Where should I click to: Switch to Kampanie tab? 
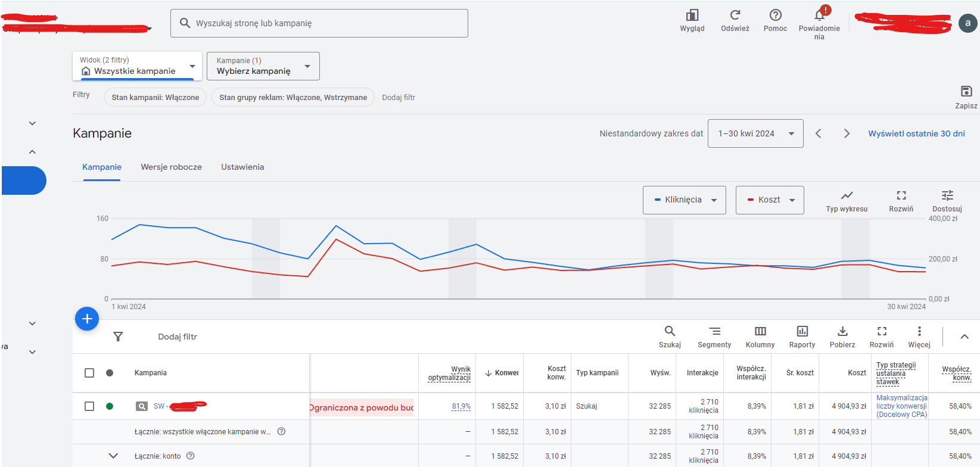[102, 167]
